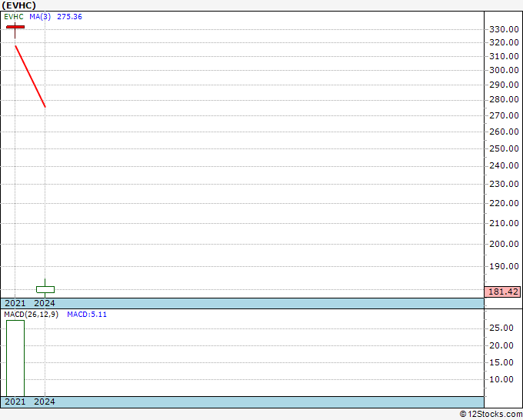Viewport: 523px width, 420px height.
Task: Click the 330.00 price axis label
Action: tap(504, 29)
